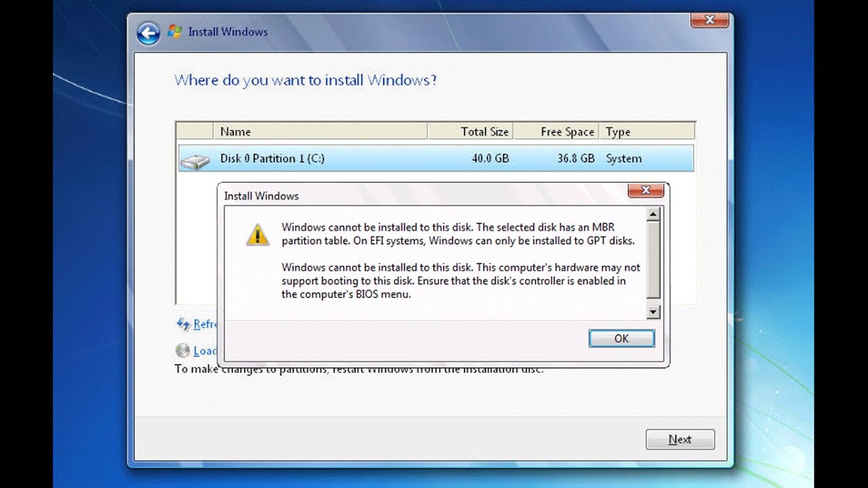Click the yellow warning icon in the dialog
This screenshot has height=488, width=868.
tap(258, 234)
